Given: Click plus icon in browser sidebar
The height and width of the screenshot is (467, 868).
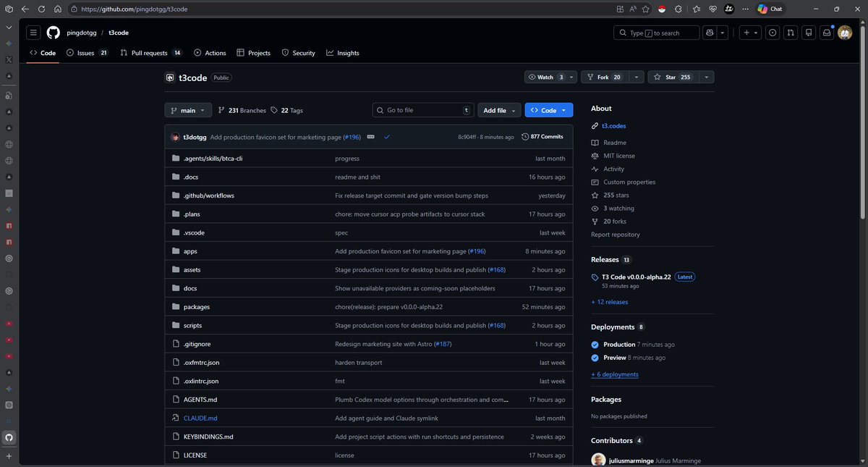Looking at the screenshot, I should (9, 456).
